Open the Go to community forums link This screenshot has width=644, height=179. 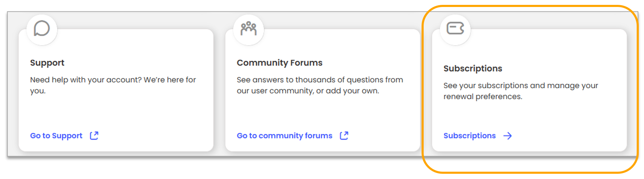tap(284, 136)
